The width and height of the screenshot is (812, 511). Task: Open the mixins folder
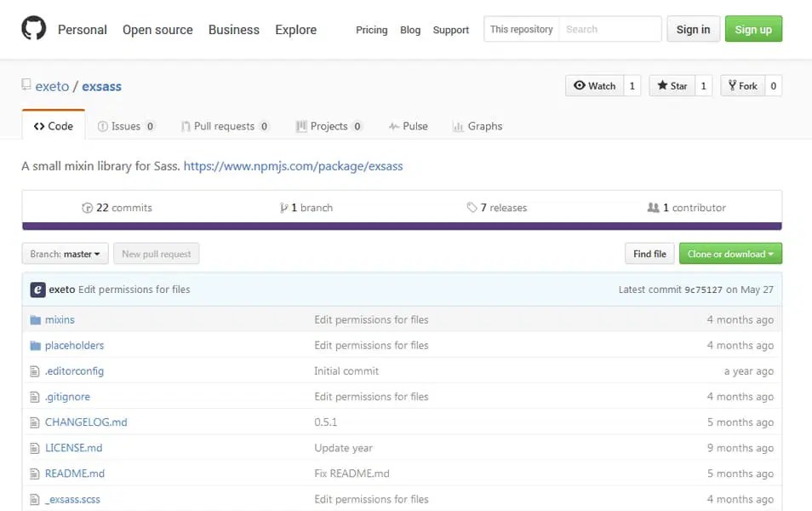point(60,319)
